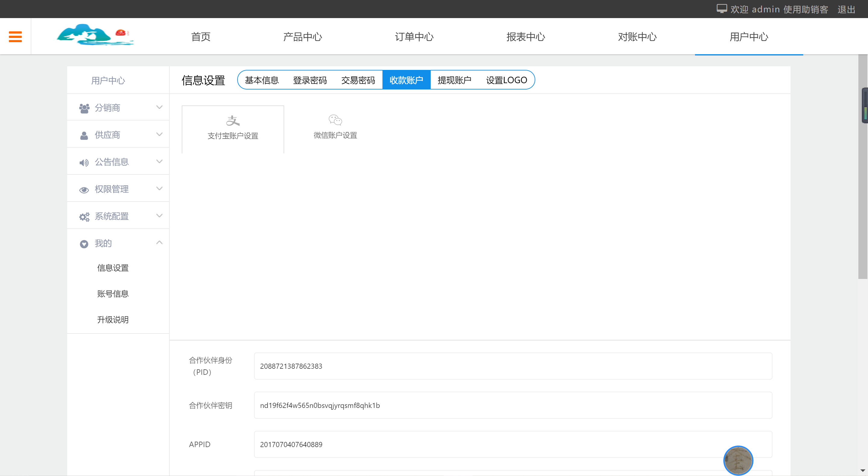868x476 pixels.
Task: Click the 公告信息 speaker icon
Action: click(84, 162)
